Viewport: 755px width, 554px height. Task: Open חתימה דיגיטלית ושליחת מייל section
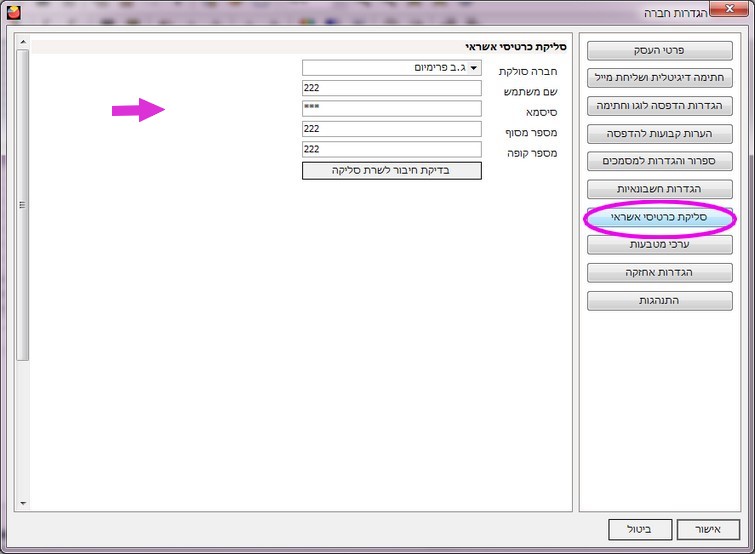click(659, 77)
